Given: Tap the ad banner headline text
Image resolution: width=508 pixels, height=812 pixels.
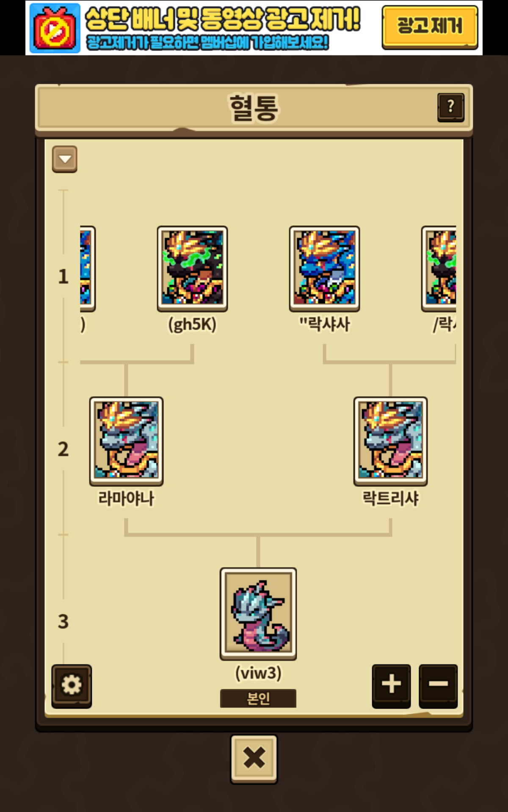Looking at the screenshot, I should coord(223,19).
